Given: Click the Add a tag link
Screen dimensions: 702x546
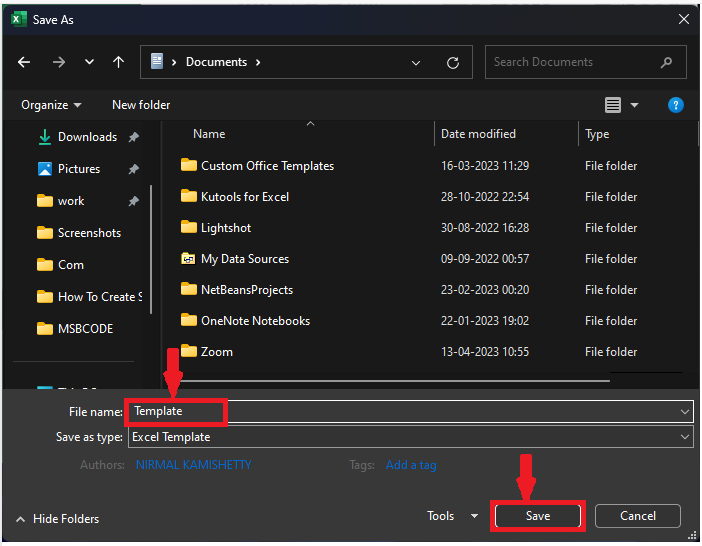Looking at the screenshot, I should coord(411,465).
